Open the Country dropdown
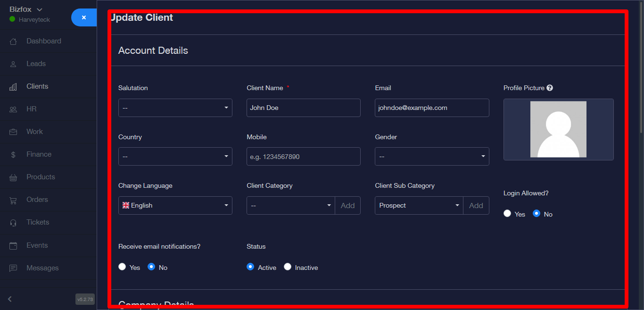Viewport: 644px width, 310px height. pos(175,156)
